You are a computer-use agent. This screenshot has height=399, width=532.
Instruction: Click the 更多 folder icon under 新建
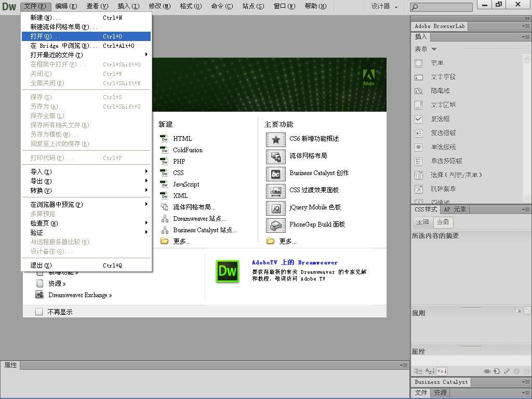[165, 241]
